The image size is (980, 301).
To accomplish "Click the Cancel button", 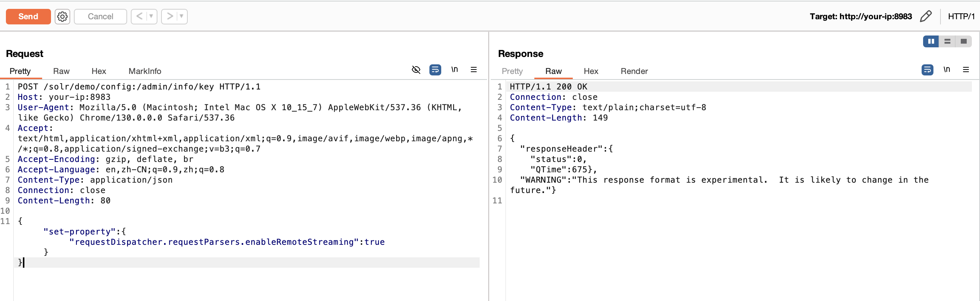I will (x=101, y=16).
